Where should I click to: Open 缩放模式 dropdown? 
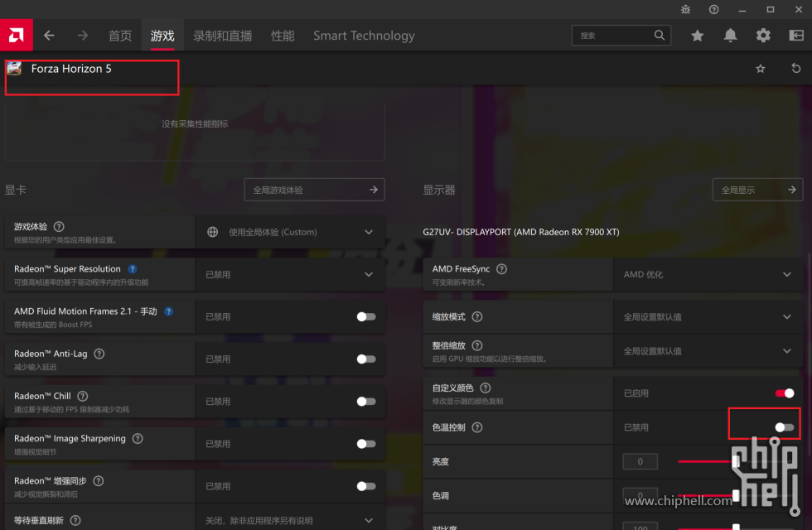(708, 316)
